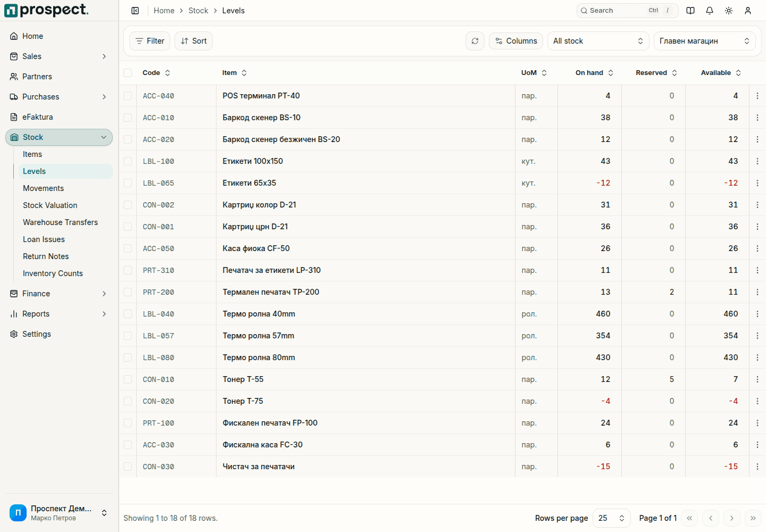Sort by the Available column header
This screenshot has height=532, width=766.
(x=721, y=73)
